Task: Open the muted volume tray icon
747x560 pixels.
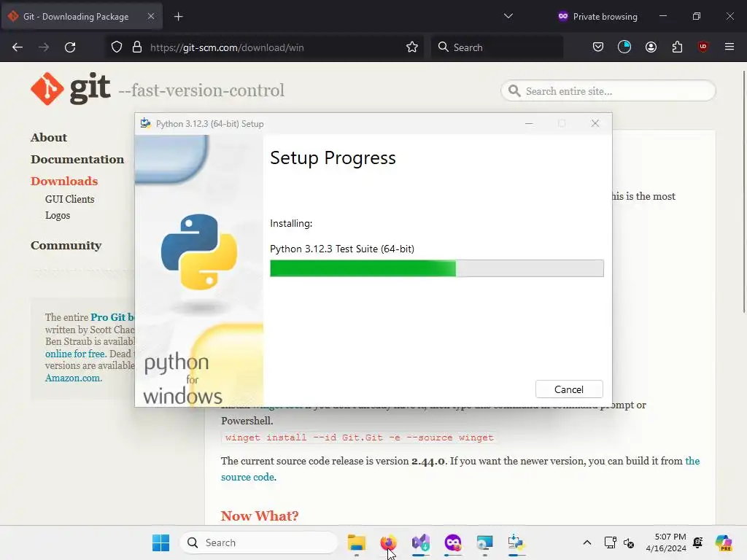Action: coord(629,542)
